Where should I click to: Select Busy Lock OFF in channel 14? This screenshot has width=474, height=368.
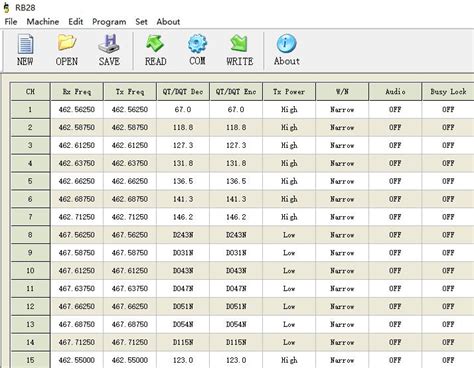[x=448, y=342]
